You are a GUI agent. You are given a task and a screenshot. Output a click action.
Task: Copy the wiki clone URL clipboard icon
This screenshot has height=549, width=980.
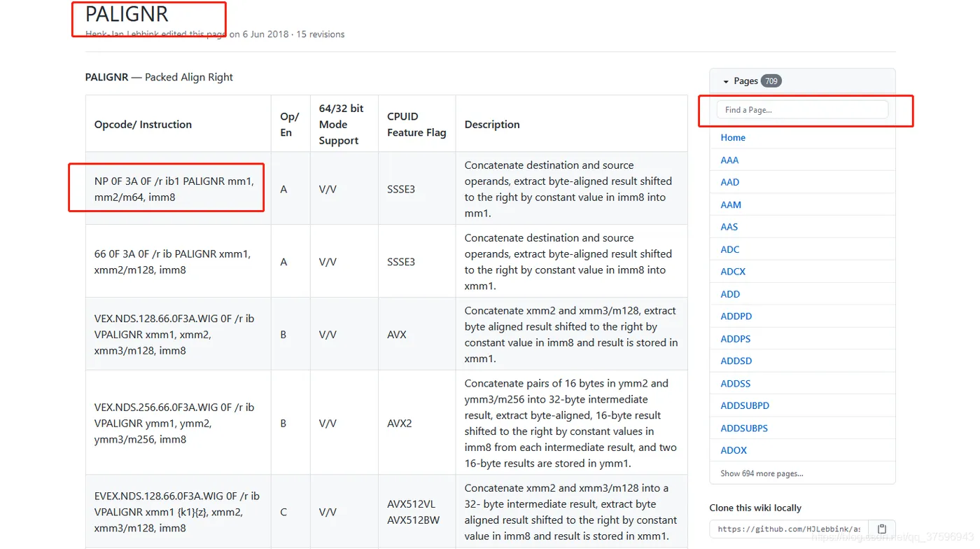pos(882,529)
